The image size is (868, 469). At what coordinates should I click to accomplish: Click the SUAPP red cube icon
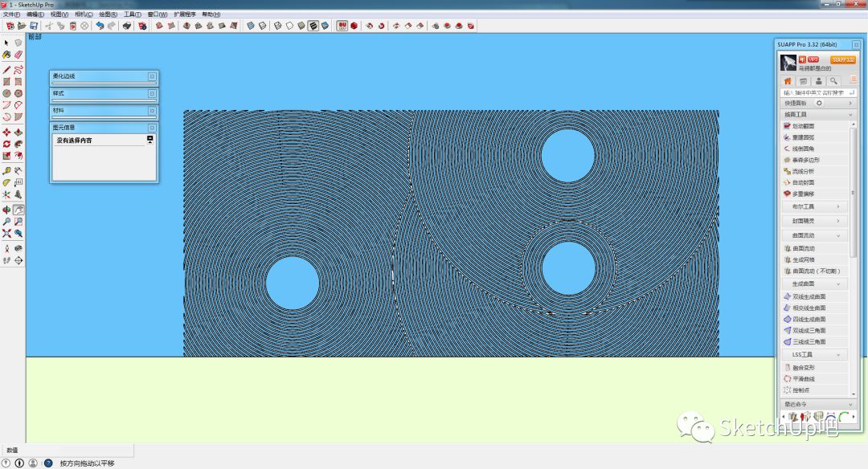click(x=354, y=26)
